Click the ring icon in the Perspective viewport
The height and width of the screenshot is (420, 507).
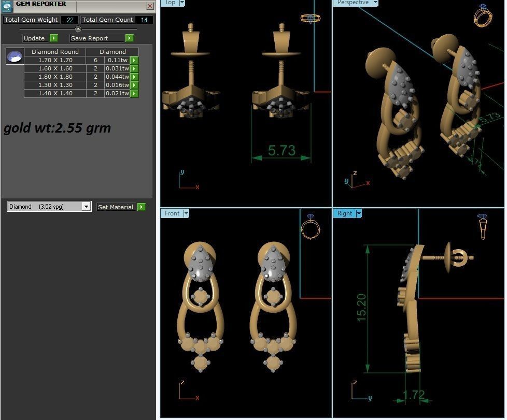coord(483,15)
